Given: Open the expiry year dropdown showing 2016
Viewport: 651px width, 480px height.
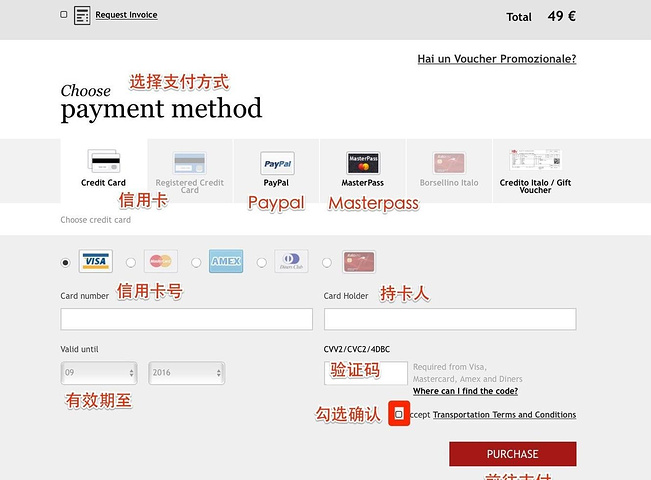Looking at the screenshot, I should coord(186,372).
